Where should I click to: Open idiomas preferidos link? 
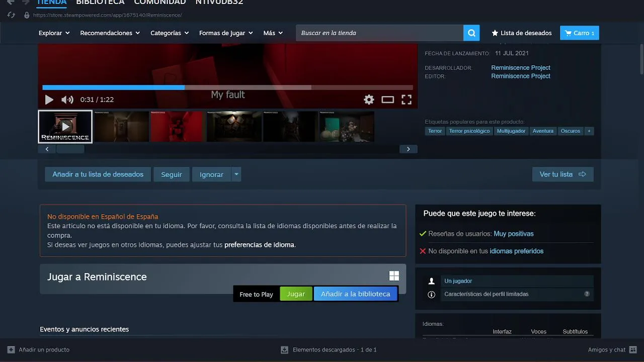516,251
